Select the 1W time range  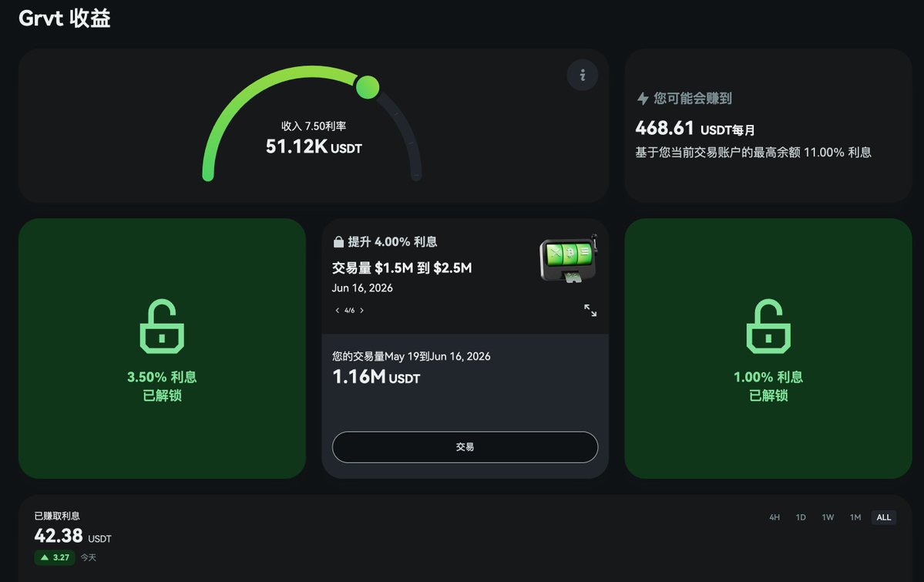click(x=828, y=517)
